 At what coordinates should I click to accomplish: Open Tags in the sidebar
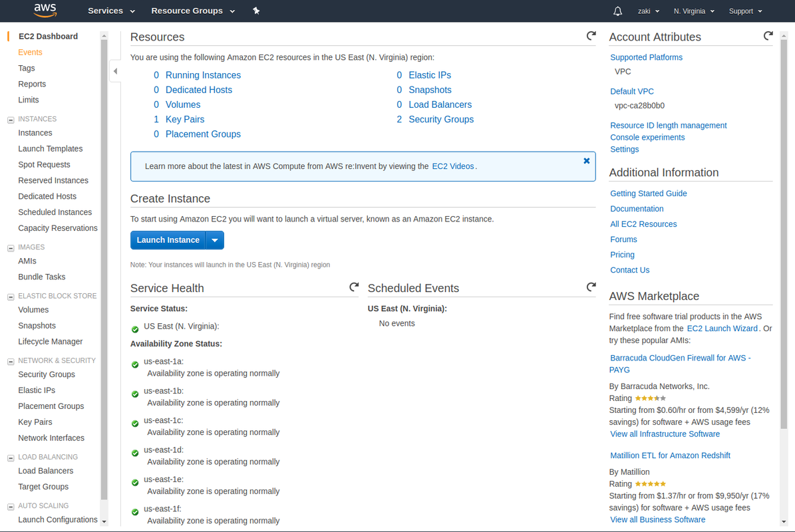pos(27,68)
